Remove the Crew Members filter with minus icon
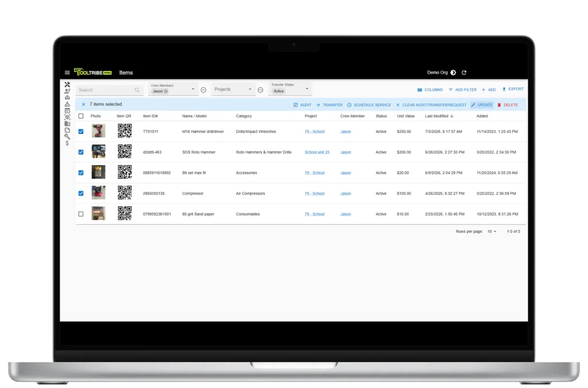Viewport: 588px width, 388px height. tap(203, 90)
